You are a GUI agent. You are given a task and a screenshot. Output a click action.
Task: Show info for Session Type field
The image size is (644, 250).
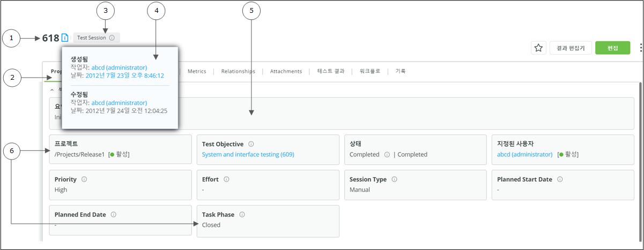(394, 179)
